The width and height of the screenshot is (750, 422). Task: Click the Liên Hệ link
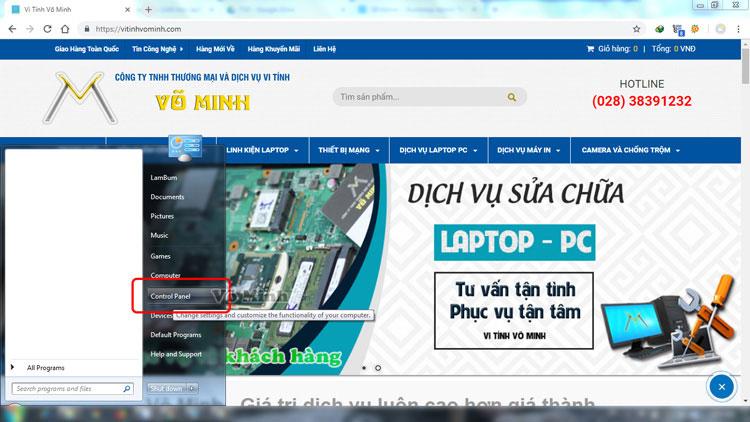click(x=325, y=49)
